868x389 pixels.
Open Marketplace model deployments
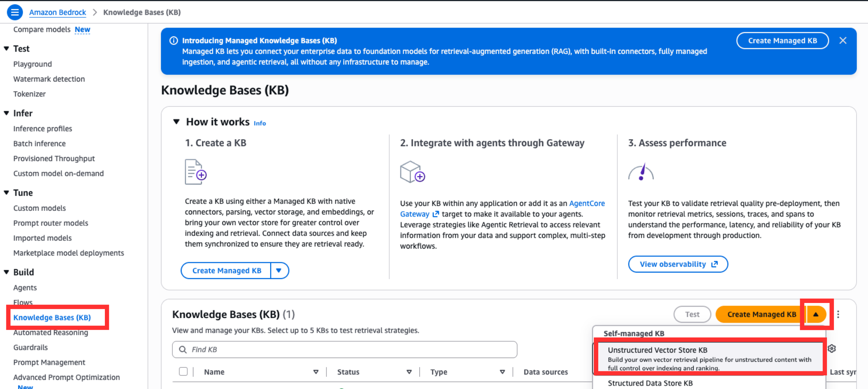[x=69, y=253]
